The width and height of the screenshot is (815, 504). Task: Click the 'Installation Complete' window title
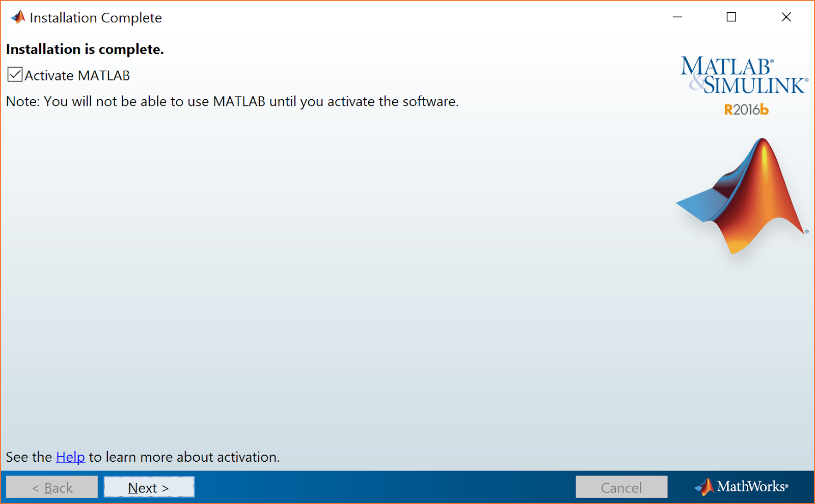click(96, 18)
